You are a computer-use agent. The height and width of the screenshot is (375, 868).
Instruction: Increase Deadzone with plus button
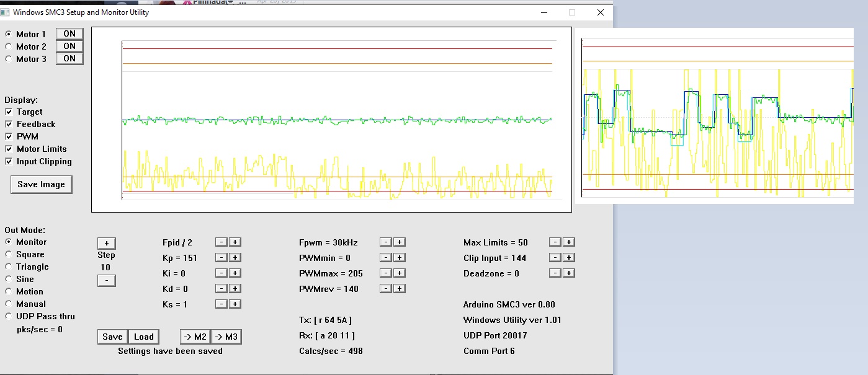click(x=569, y=273)
